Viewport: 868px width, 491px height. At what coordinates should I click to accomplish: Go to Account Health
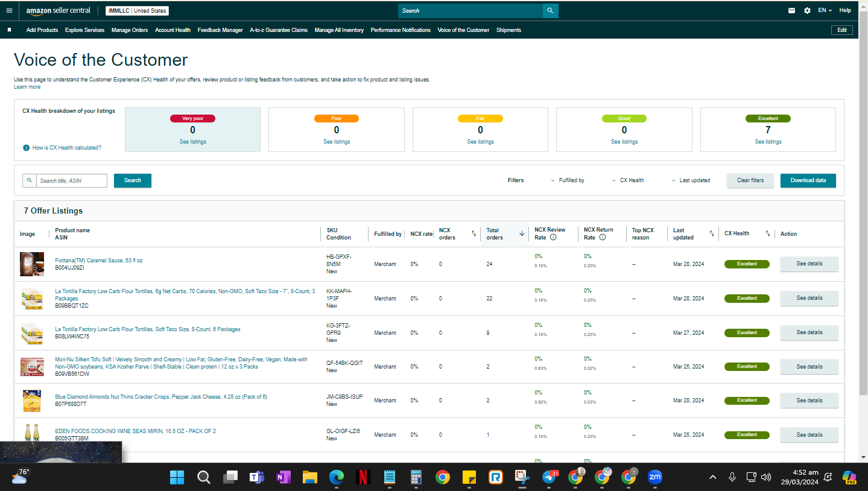(173, 30)
